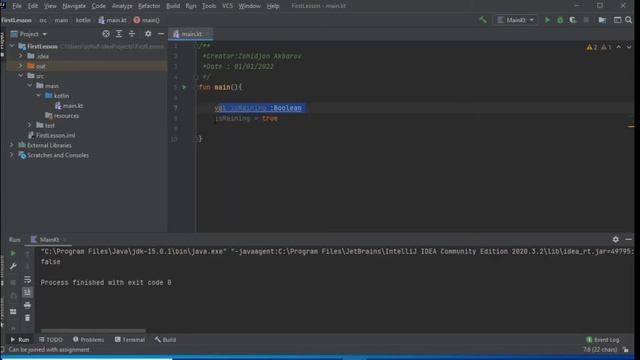Open the Run tool window button
640x360 pixels.
(20, 340)
